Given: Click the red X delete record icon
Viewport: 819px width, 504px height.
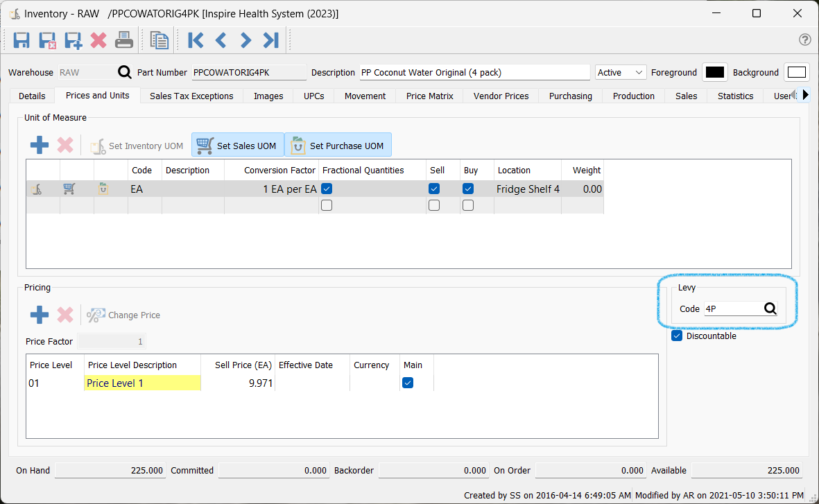Looking at the screenshot, I should pos(98,40).
